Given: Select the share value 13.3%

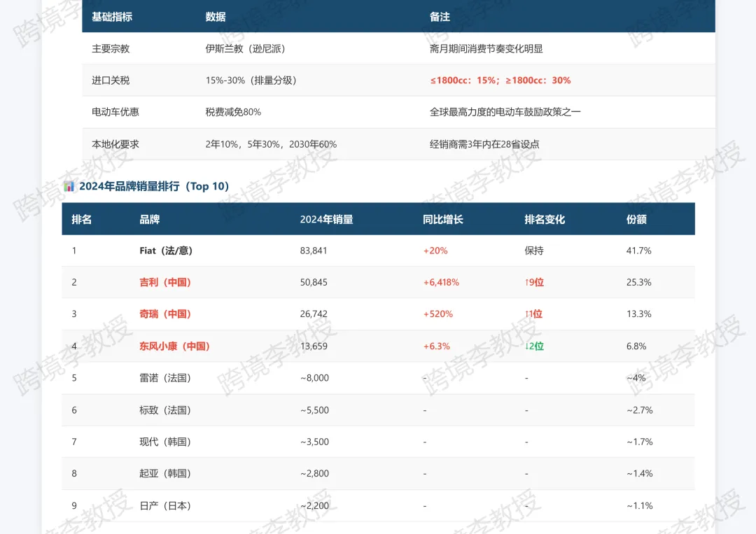Looking at the screenshot, I should click(x=639, y=314).
